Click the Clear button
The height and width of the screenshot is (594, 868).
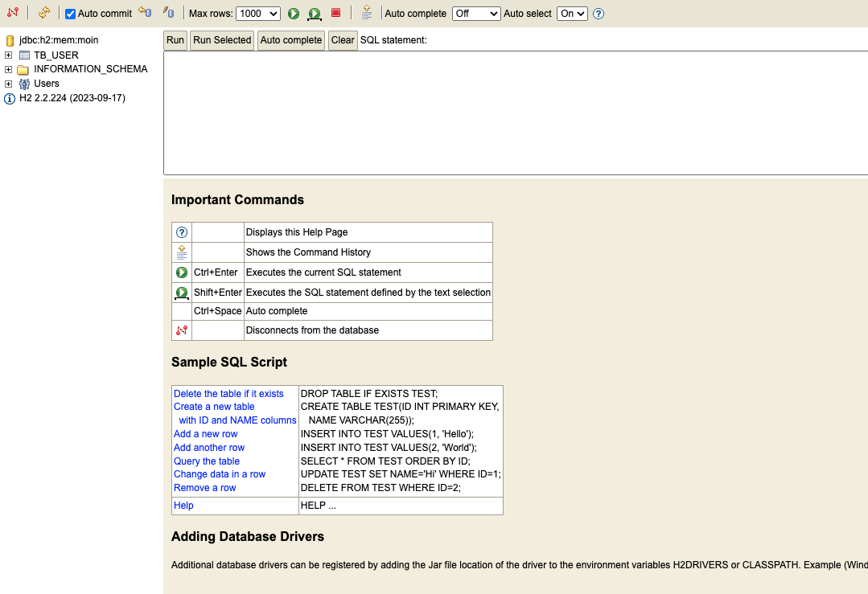[343, 40]
